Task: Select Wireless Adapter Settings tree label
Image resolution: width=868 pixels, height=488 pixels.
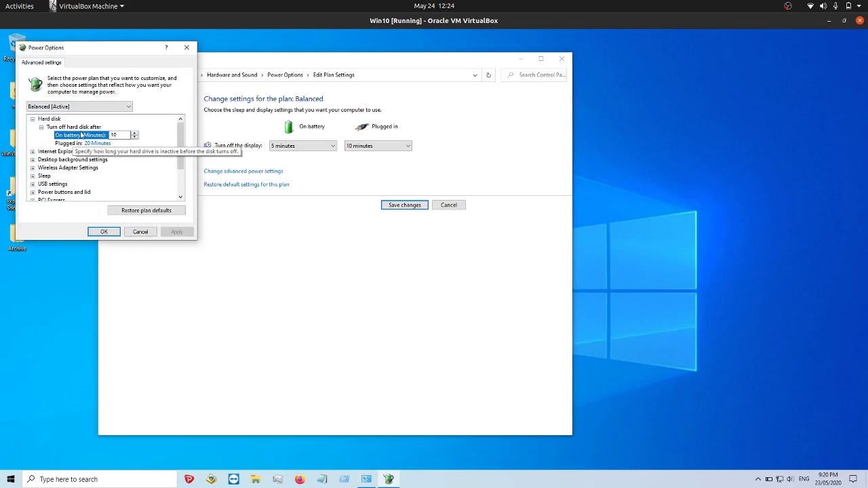Action: pos(68,168)
